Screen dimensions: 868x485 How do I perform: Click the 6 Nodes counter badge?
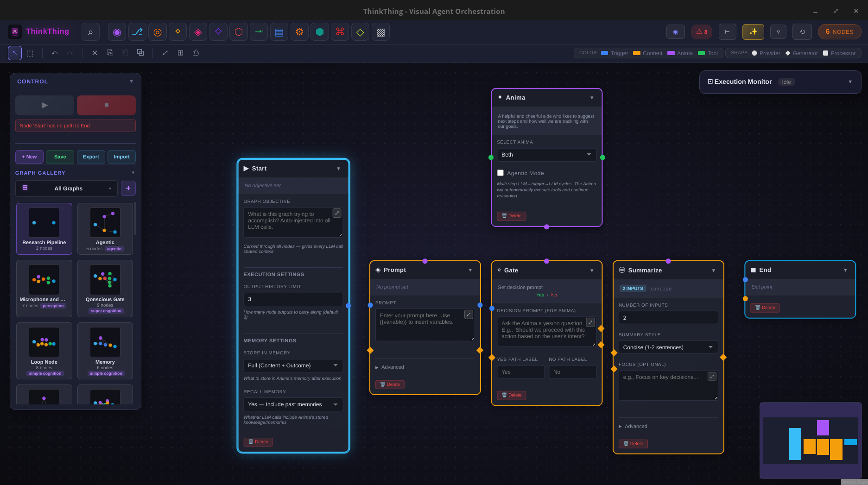coord(840,32)
